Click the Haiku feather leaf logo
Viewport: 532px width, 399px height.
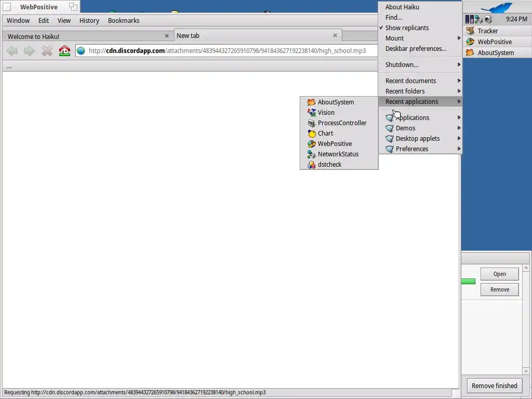coord(497,7)
